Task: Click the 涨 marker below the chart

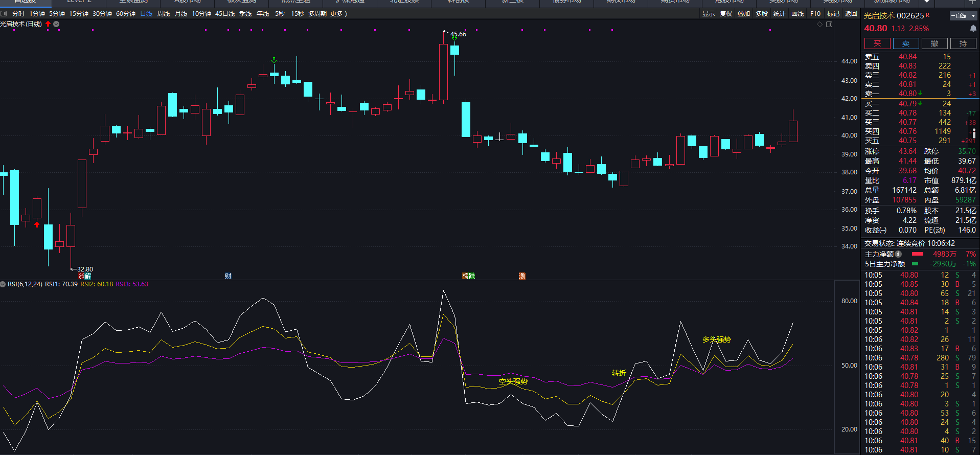Action: click(x=81, y=276)
